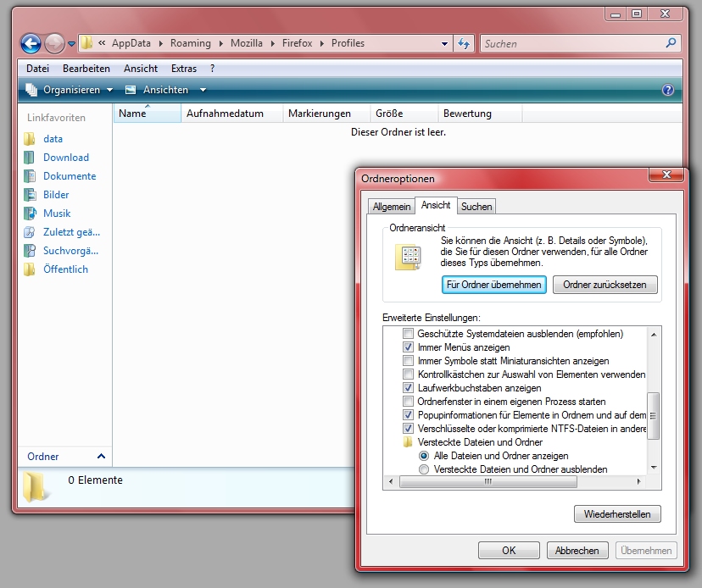Uncheck Laufwerkbuchstaben anzeigen
The image size is (702, 588).
(408, 387)
